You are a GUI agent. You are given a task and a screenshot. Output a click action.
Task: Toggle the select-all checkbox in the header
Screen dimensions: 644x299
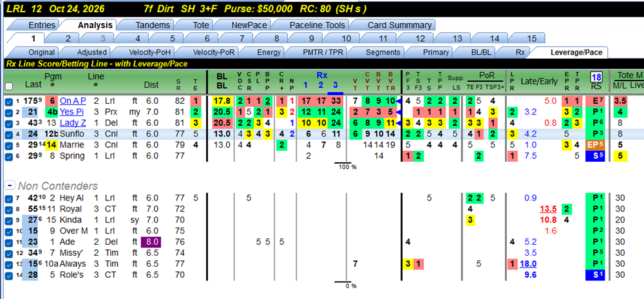point(8,86)
